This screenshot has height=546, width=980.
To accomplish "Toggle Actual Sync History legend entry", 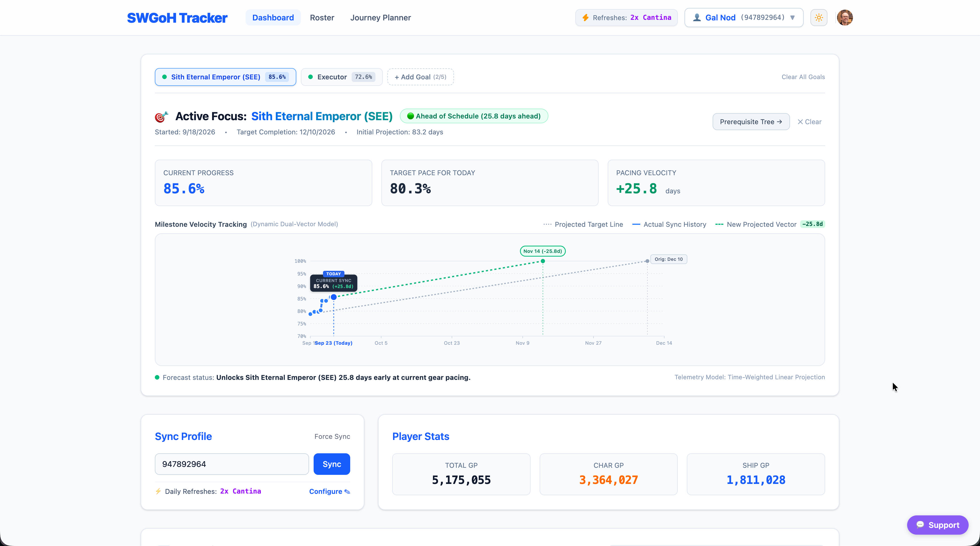I will coord(669,224).
